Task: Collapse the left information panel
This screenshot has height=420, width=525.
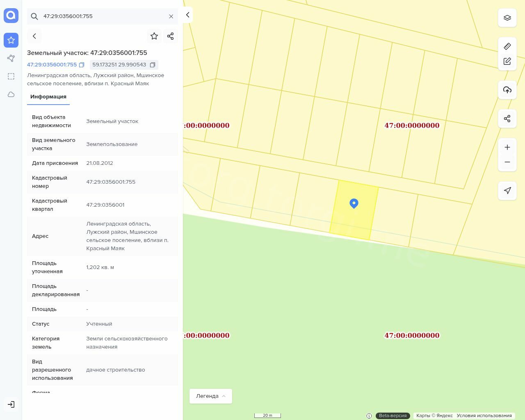Action: tap(187, 15)
